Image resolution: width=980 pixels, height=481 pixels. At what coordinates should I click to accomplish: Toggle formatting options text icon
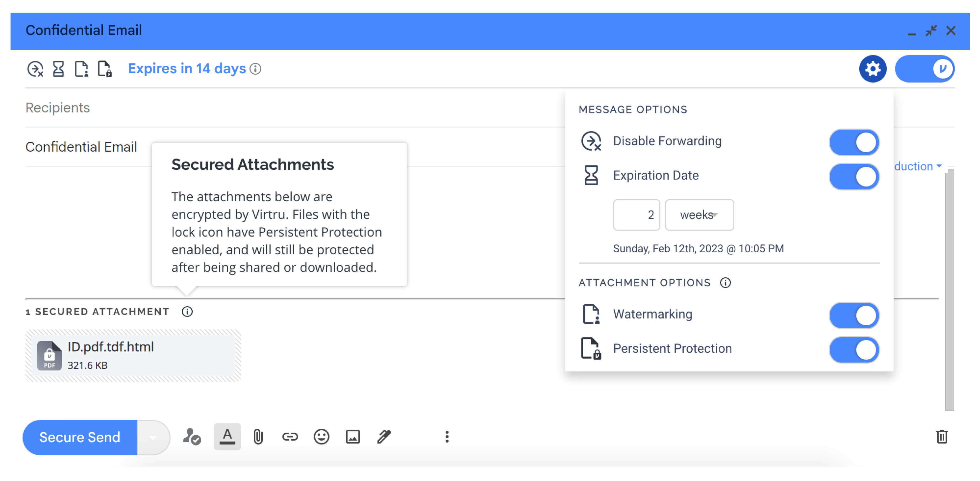(227, 437)
